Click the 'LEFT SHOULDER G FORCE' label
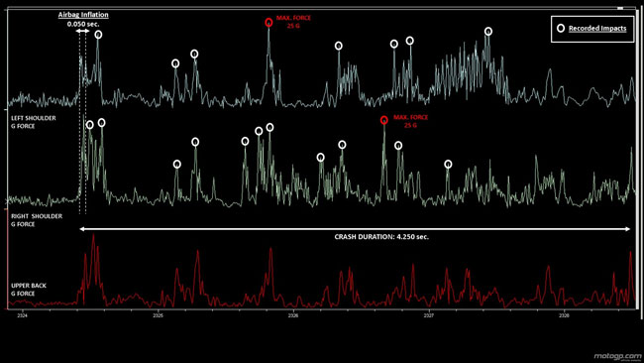Screen dimensions: 644x363 pos(34,122)
